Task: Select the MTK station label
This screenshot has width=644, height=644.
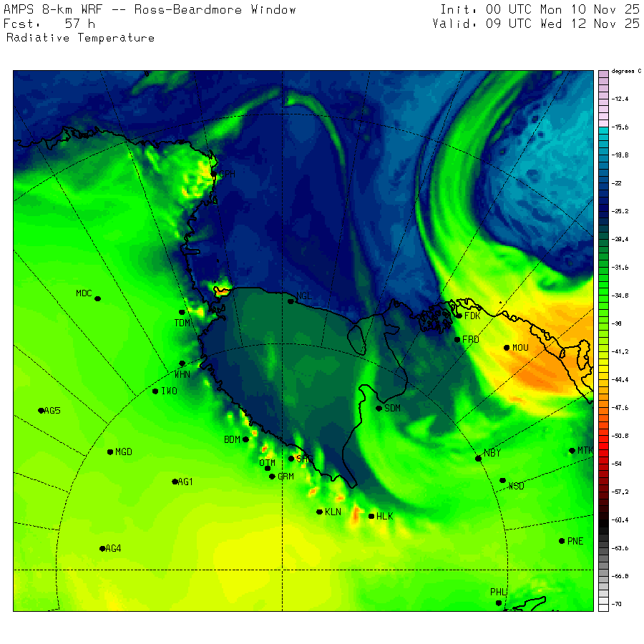Action: point(585,451)
